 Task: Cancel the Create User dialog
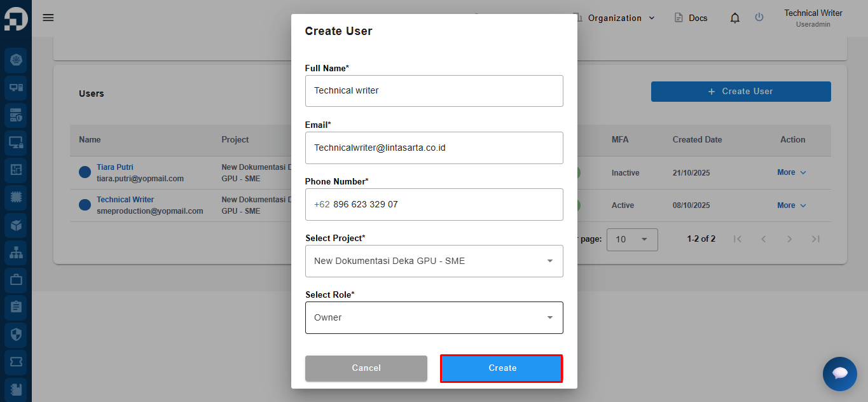(366, 368)
